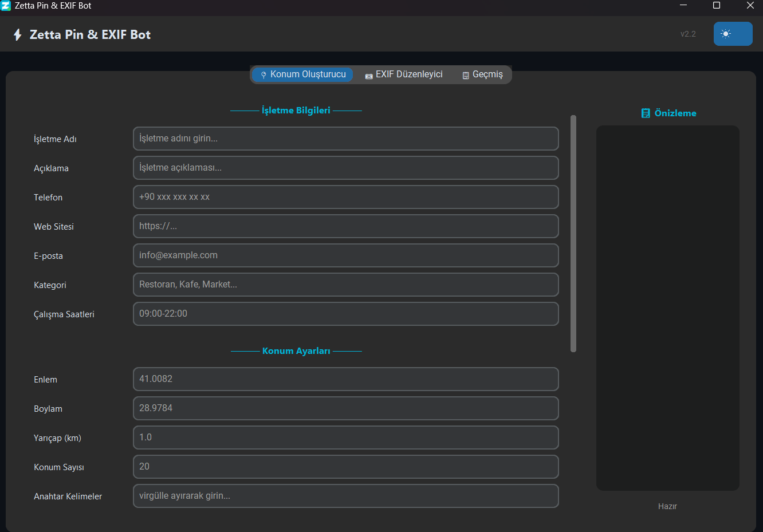763x532 pixels.
Task: Click the Kategori field
Action: 346,285
